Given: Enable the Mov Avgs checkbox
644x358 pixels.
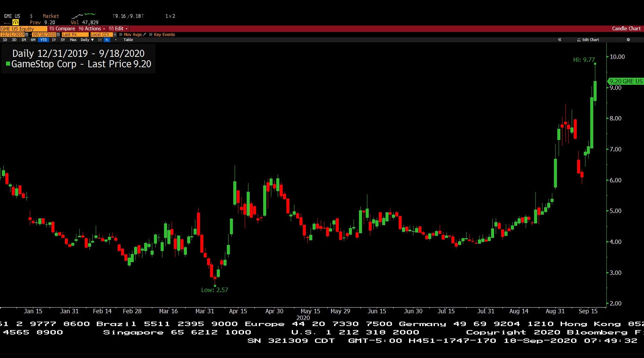Looking at the screenshot, I should (x=121, y=34).
